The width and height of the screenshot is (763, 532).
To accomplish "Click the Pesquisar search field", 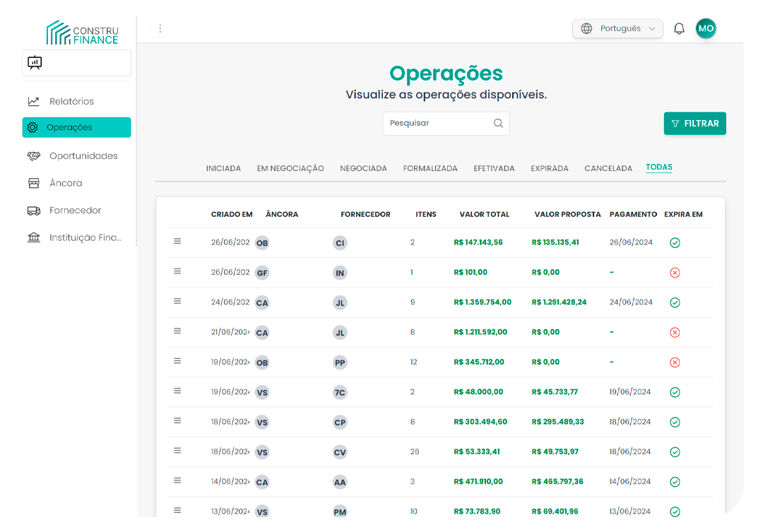I will pyautogui.click(x=438, y=123).
